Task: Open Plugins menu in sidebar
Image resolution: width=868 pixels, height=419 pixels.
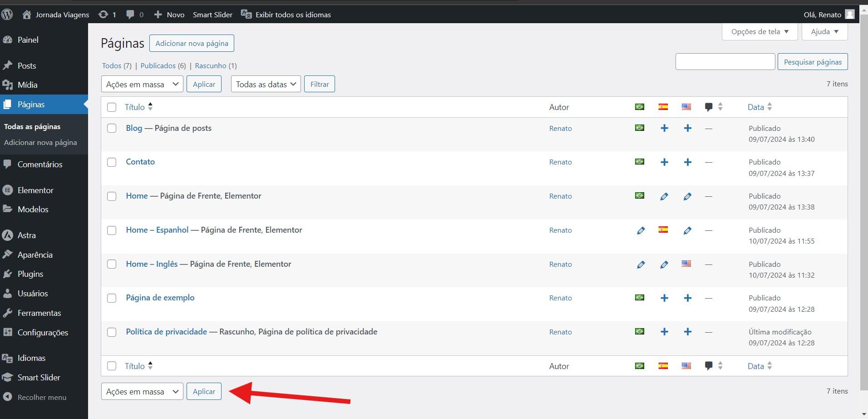Action: [x=44, y=274]
